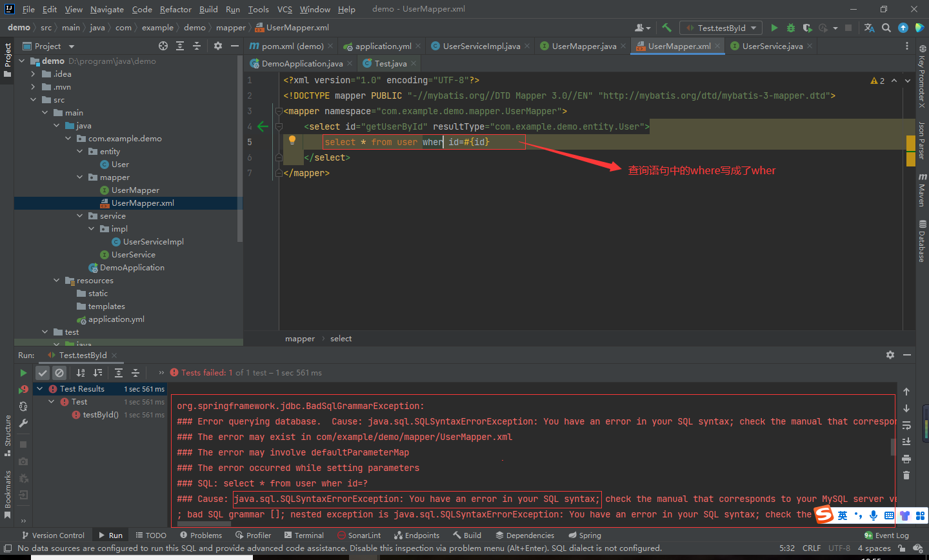
Task: Open the Translate icon in the toolbar
Action: [869, 28]
